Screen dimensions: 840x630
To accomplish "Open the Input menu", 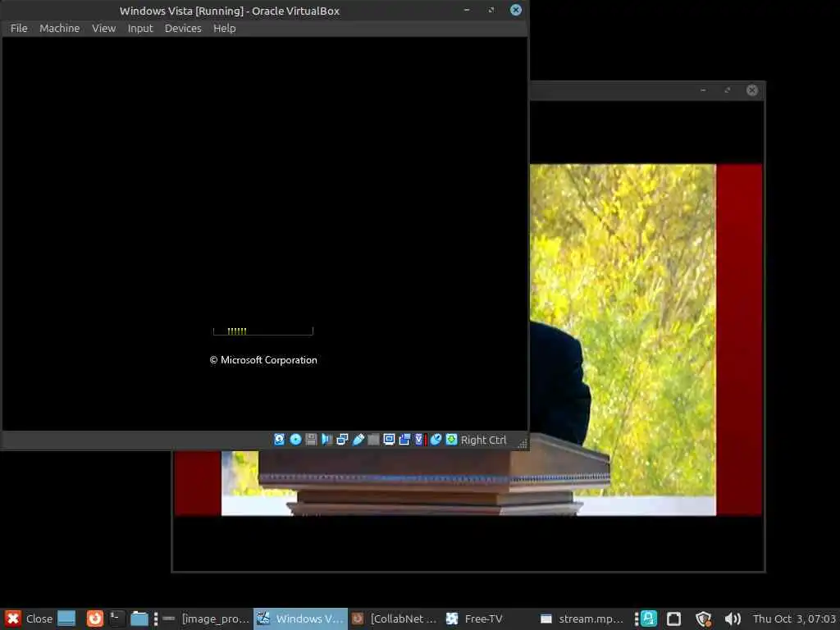I will (x=140, y=29).
